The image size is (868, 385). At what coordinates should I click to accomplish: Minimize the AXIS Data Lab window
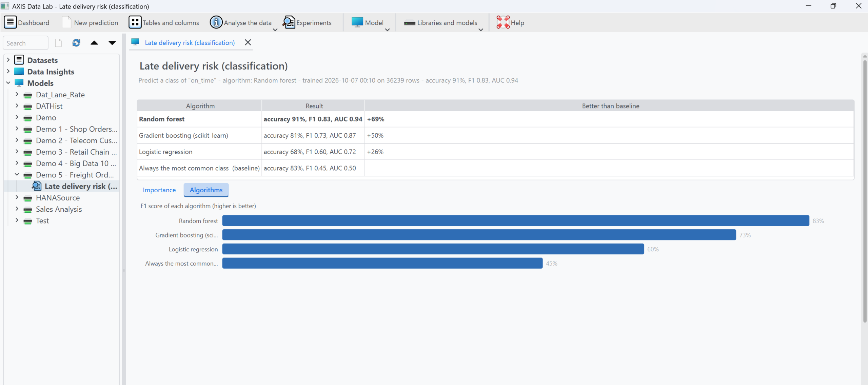point(809,6)
